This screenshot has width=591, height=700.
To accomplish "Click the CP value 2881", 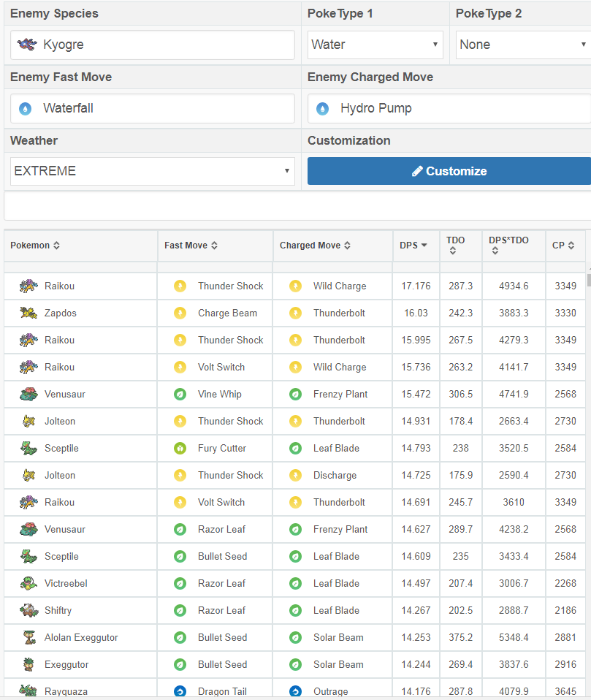I will [x=565, y=637].
